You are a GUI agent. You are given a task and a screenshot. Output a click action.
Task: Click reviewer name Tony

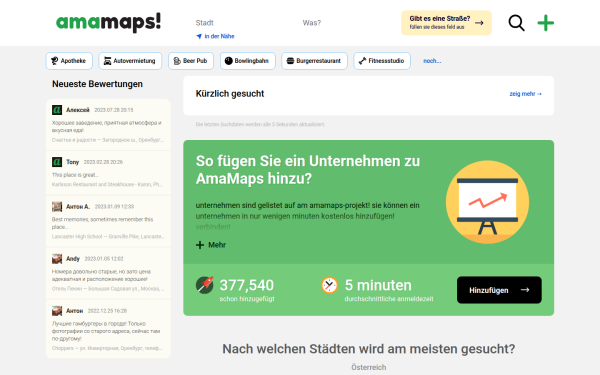[72, 162]
